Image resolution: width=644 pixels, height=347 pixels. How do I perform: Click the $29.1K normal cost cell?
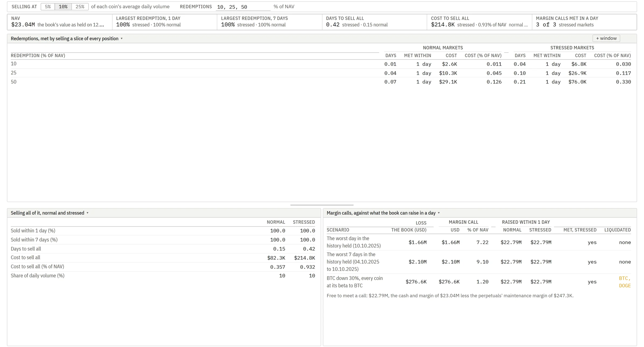[448, 82]
